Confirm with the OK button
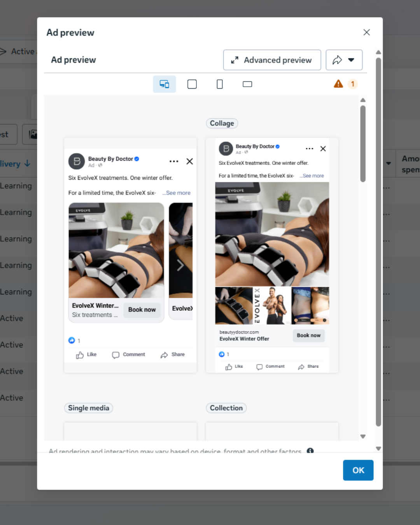This screenshot has height=525, width=420. click(x=358, y=470)
